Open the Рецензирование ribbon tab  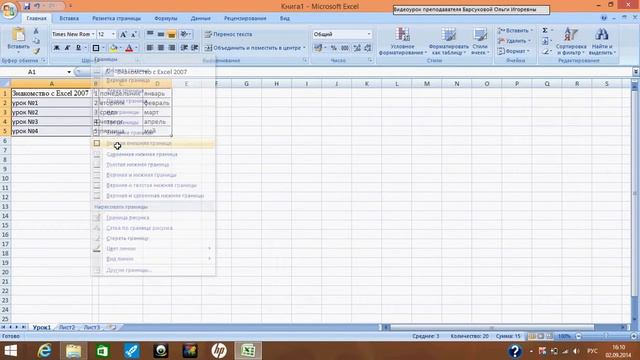point(245,18)
